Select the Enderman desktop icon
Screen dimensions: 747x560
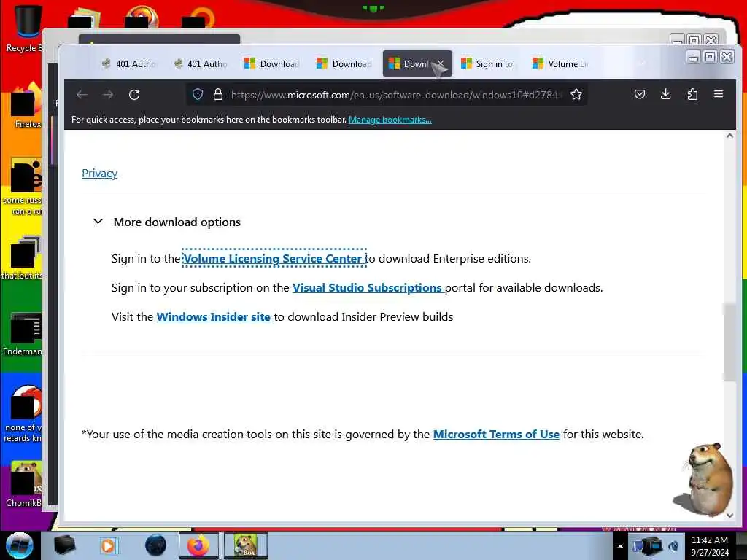[x=23, y=334]
